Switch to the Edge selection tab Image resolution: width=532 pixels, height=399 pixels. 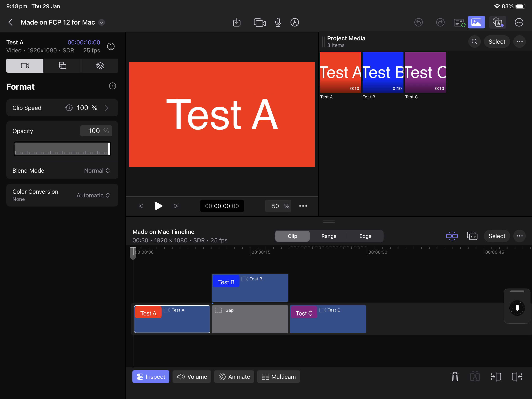point(365,236)
